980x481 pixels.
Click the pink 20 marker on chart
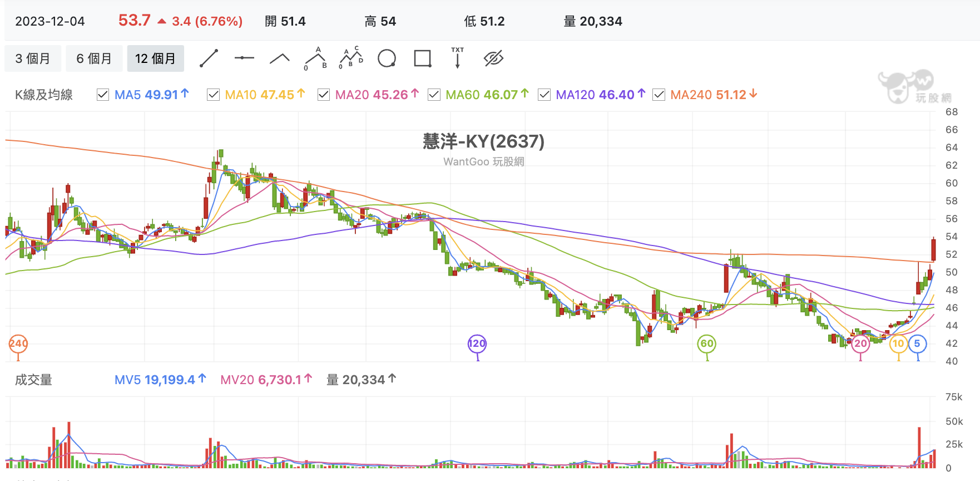tap(860, 343)
